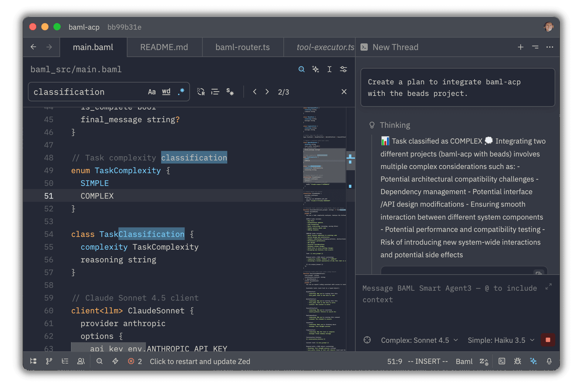Open the Simple: Haiku 3.5 model dropdown

click(x=501, y=340)
